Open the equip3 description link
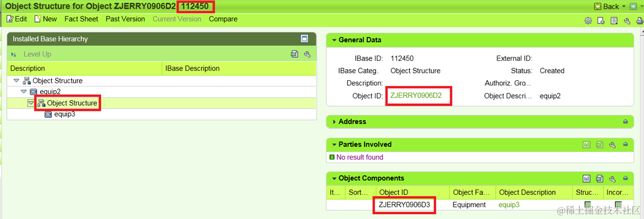 click(x=509, y=205)
